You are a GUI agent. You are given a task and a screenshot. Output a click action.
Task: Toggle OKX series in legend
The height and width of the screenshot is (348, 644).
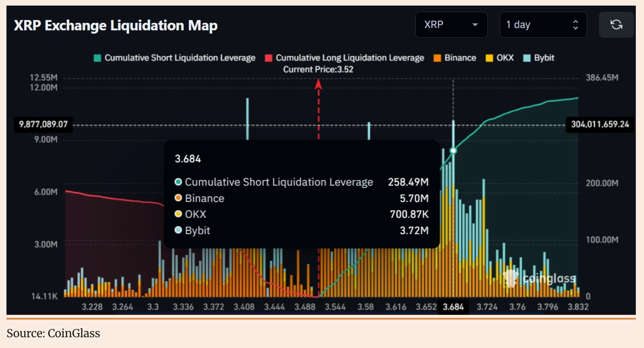click(505, 58)
